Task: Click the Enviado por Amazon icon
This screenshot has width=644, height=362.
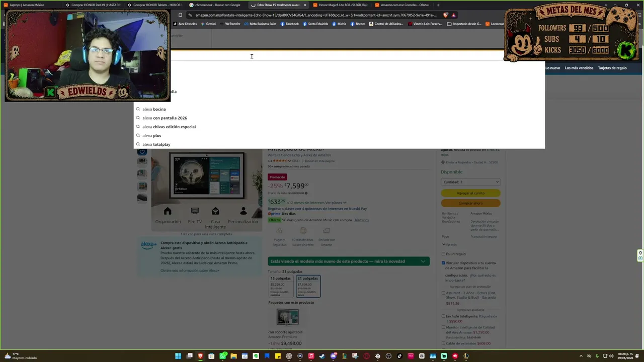Action: click(x=327, y=231)
